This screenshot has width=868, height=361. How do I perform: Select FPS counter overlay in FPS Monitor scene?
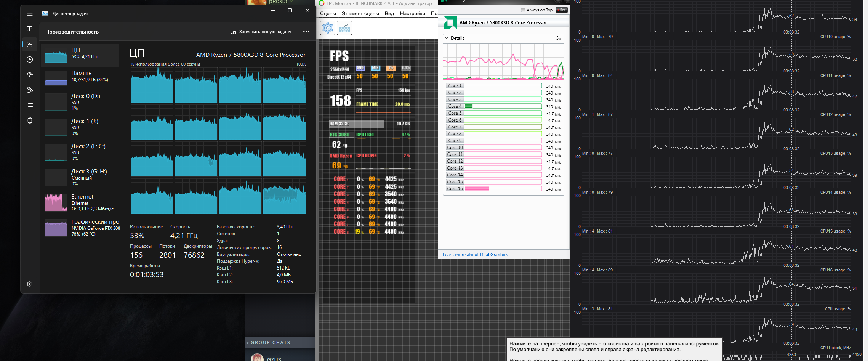pos(339,56)
